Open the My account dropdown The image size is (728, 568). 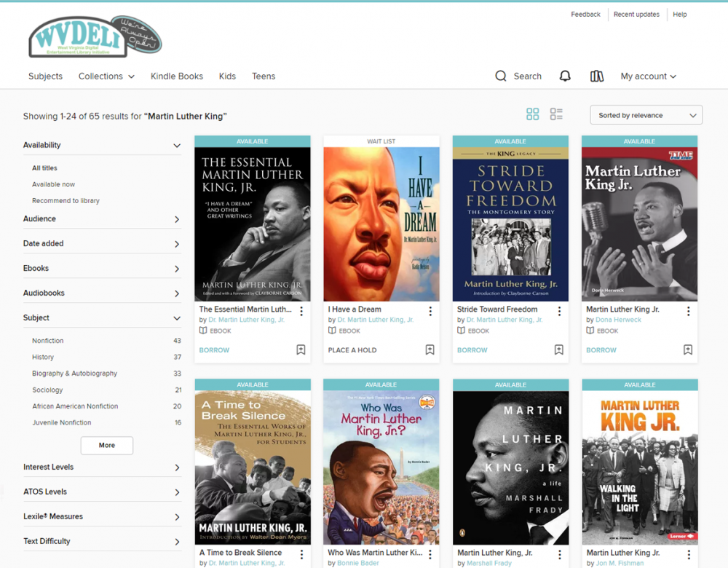(x=648, y=76)
